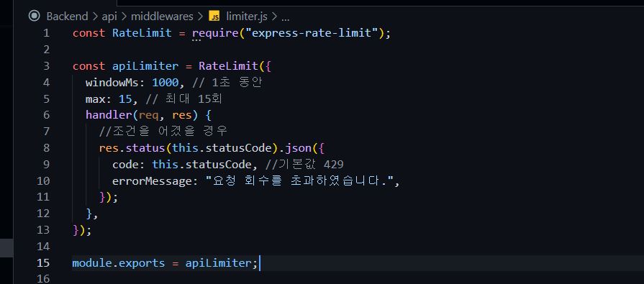Click the comment '1초 동안'

point(227,83)
